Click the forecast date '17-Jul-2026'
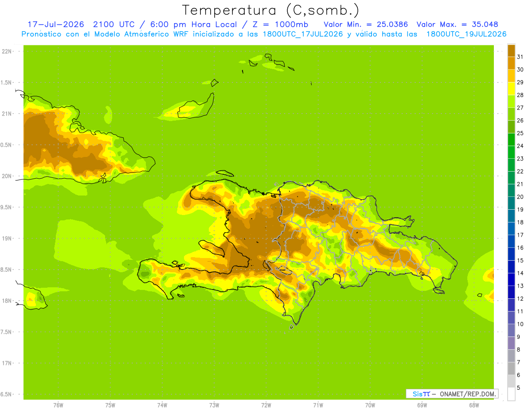Image resolution: width=532 pixels, height=411 pixels. (x=56, y=24)
